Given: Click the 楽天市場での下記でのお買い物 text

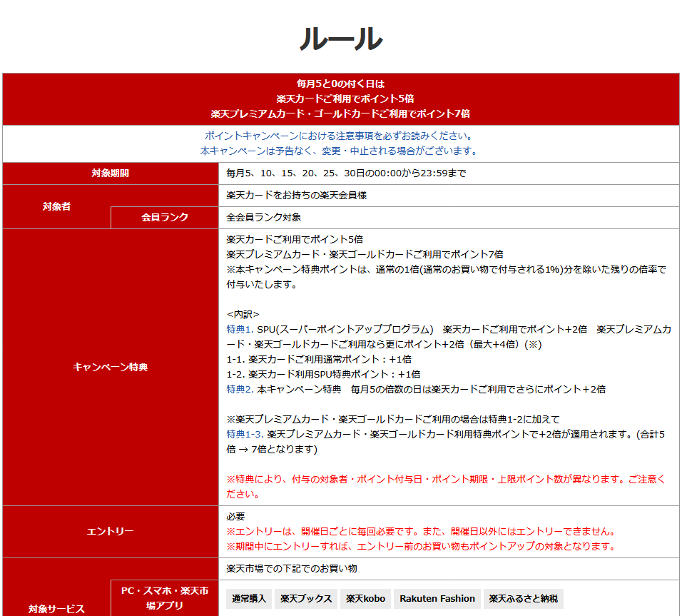Looking at the screenshot, I should (x=292, y=569).
